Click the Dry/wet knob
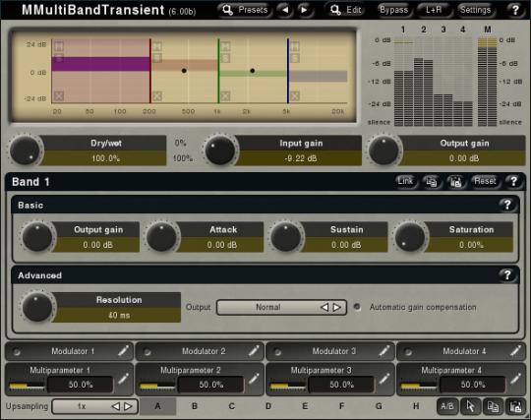Screen dimensions: 531x420 [x=25, y=150]
